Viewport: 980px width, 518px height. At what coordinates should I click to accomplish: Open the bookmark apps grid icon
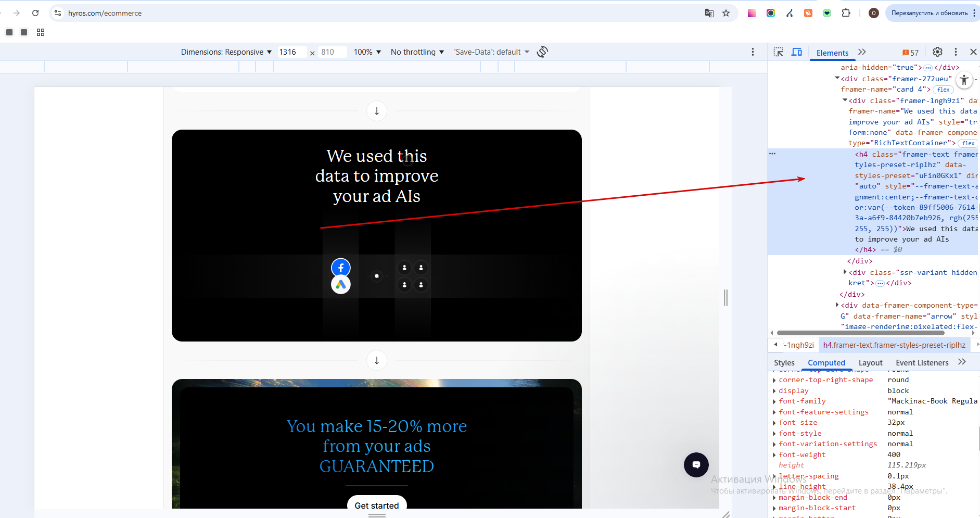click(41, 32)
